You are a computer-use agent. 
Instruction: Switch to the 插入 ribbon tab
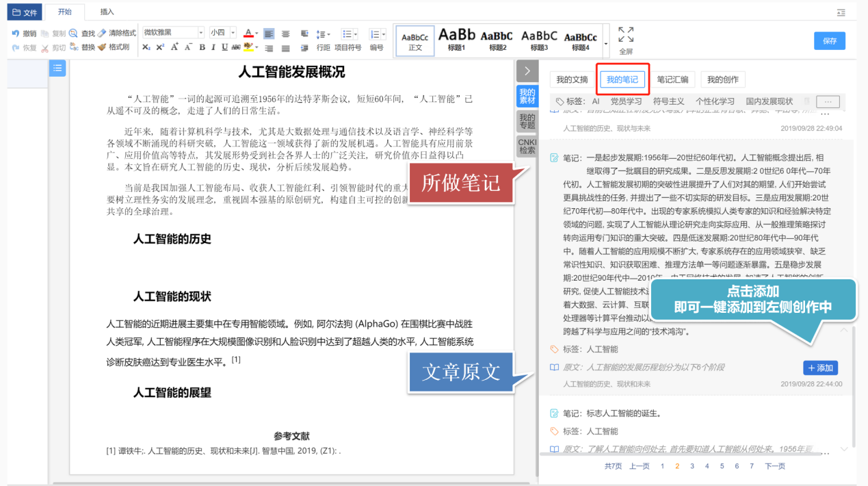point(107,12)
